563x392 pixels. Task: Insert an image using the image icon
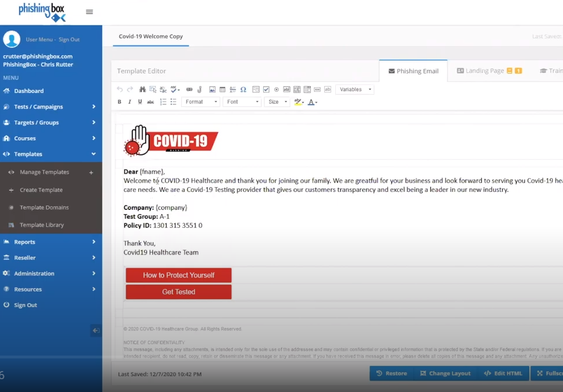point(211,89)
